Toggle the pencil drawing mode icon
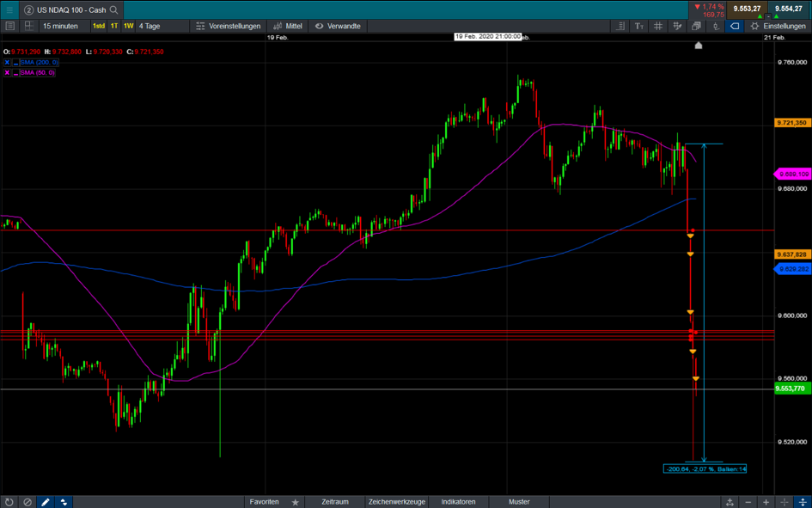 pyautogui.click(x=46, y=502)
